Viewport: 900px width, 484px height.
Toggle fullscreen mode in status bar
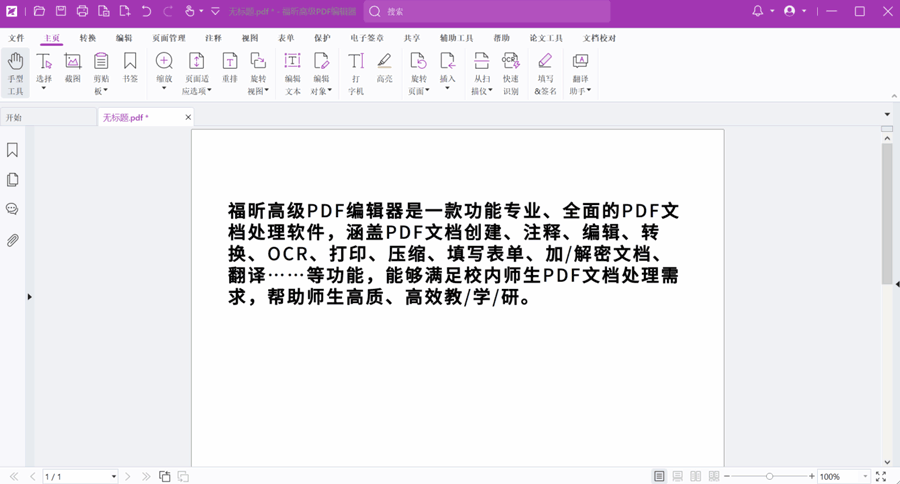coord(881,477)
